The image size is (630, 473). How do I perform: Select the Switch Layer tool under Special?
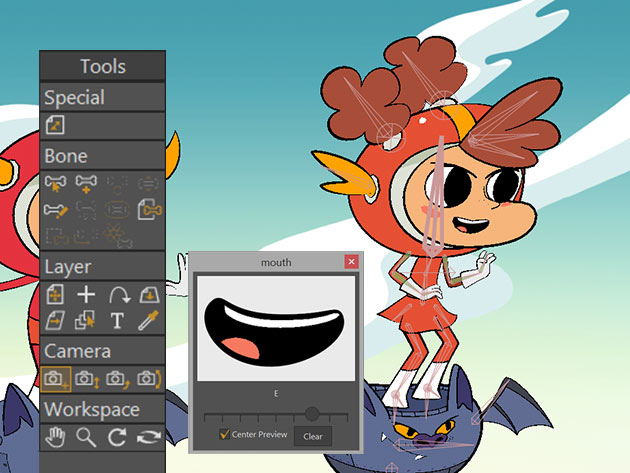[55, 125]
